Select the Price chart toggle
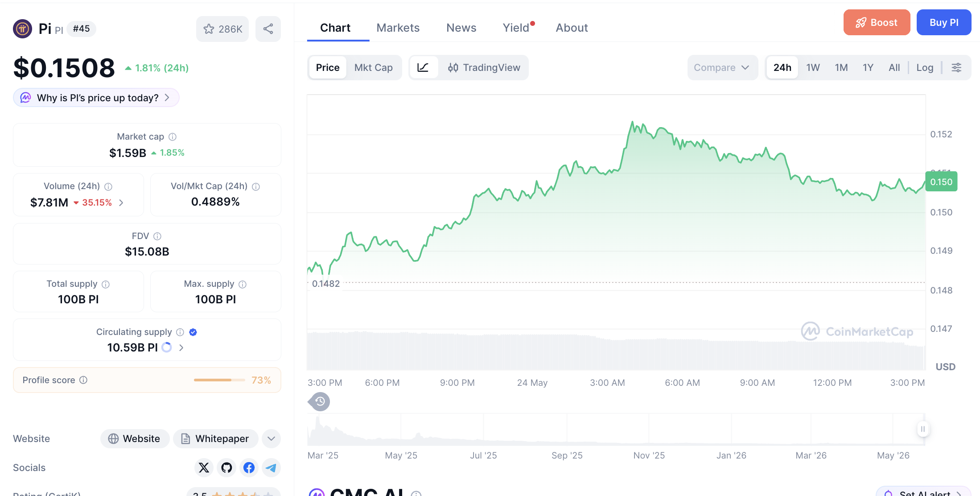Screen dimensions: 980x496 click(x=328, y=68)
